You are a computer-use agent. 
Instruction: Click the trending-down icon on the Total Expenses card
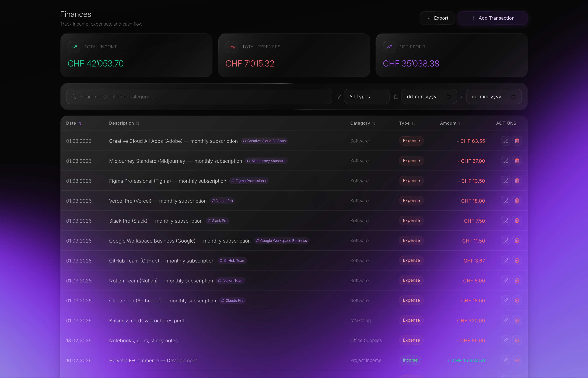coord(231,47)
